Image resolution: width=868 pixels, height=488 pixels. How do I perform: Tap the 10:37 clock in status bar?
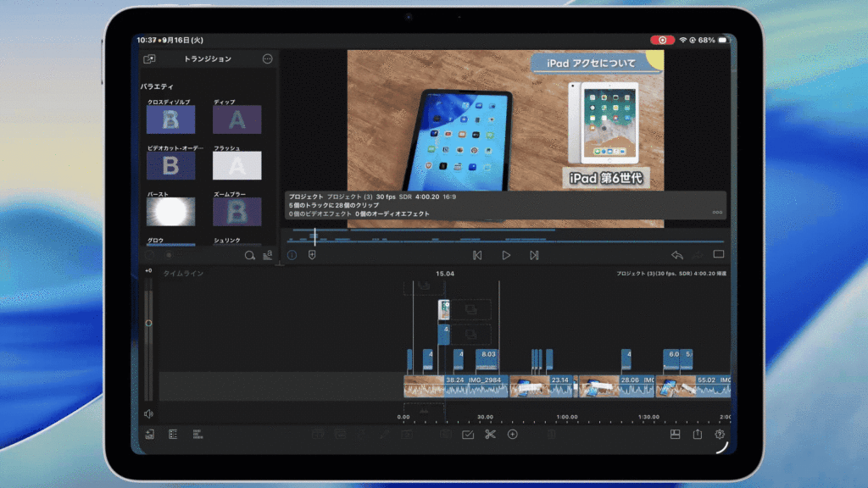147,40
